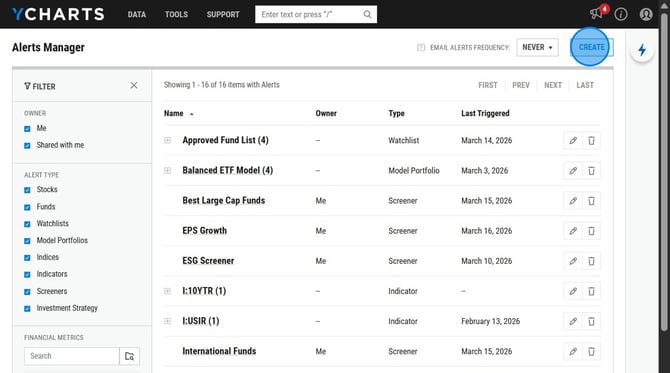The height and width of the screenshot is (373, 670).
Task: Delete the ESG Screener alert
Action: (x=591, y=261)
